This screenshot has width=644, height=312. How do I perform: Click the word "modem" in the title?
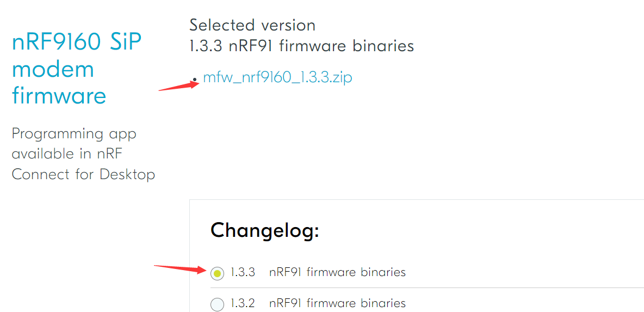tap(53, 70)
